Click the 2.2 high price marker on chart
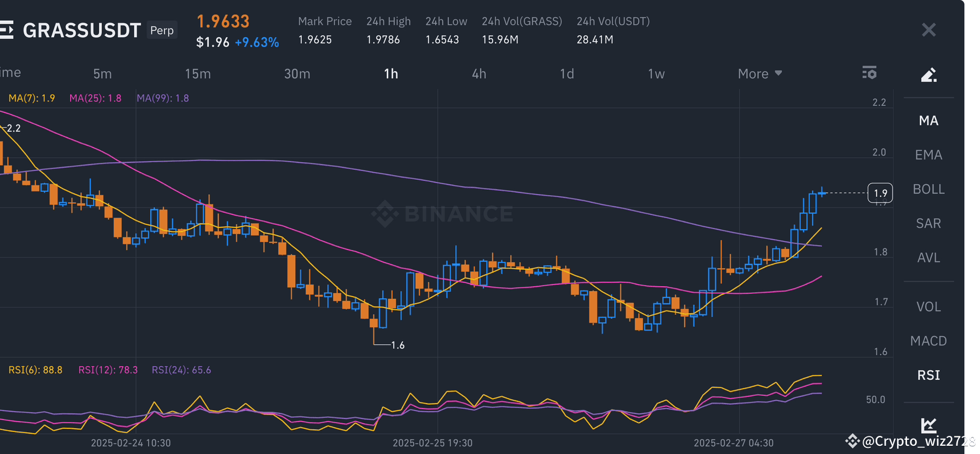Image resolution: width=980 pixels, height=454 pixels. (x=13, y=128)
